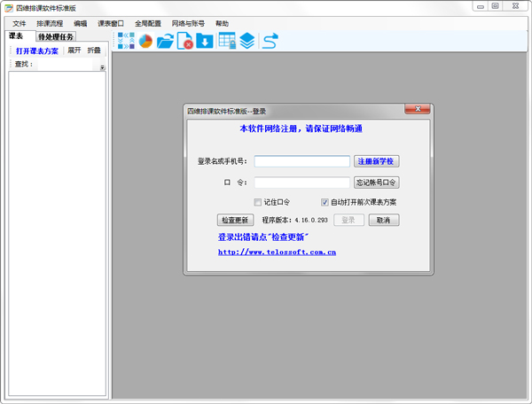Open the pie chart statistics icon

click(145, 41)
